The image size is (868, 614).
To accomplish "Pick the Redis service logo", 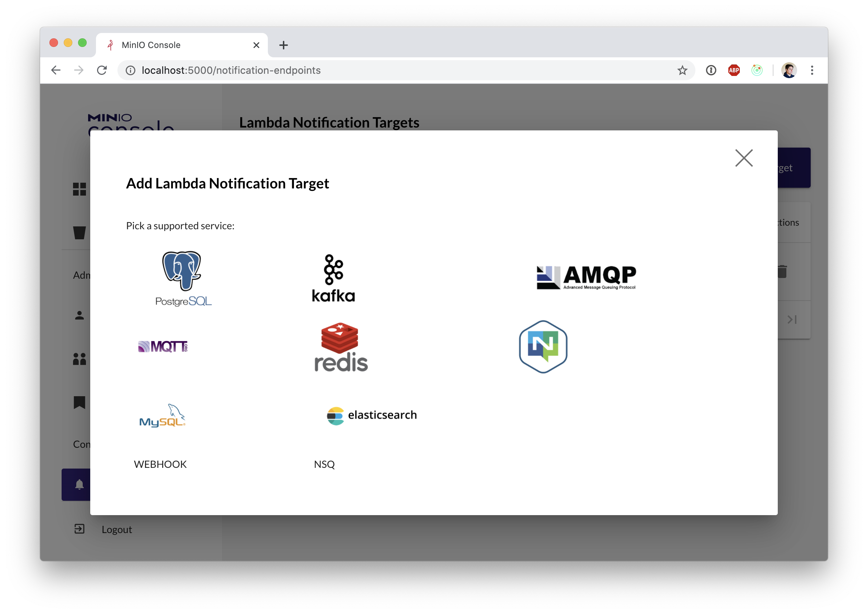I will click(x=341, y=347).
